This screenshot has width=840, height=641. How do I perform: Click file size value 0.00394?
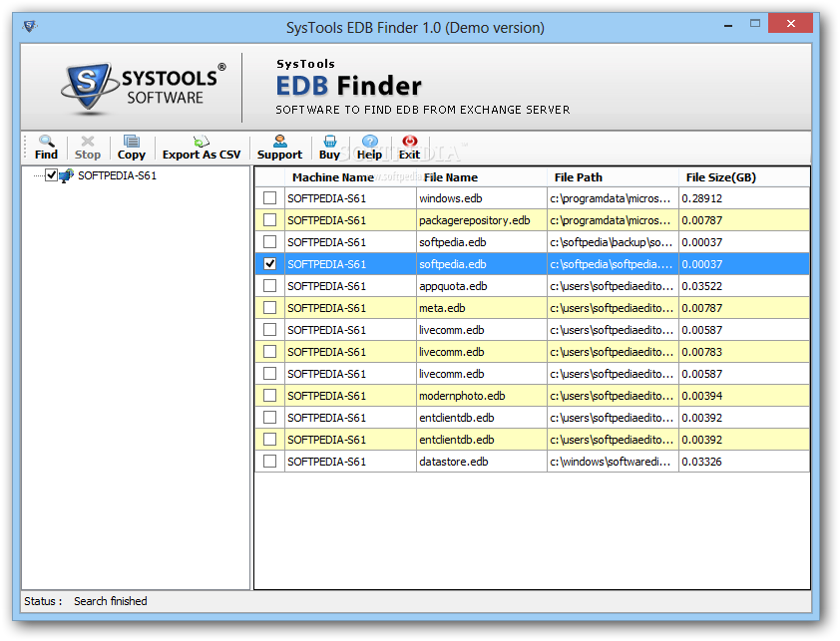[701, 397]
